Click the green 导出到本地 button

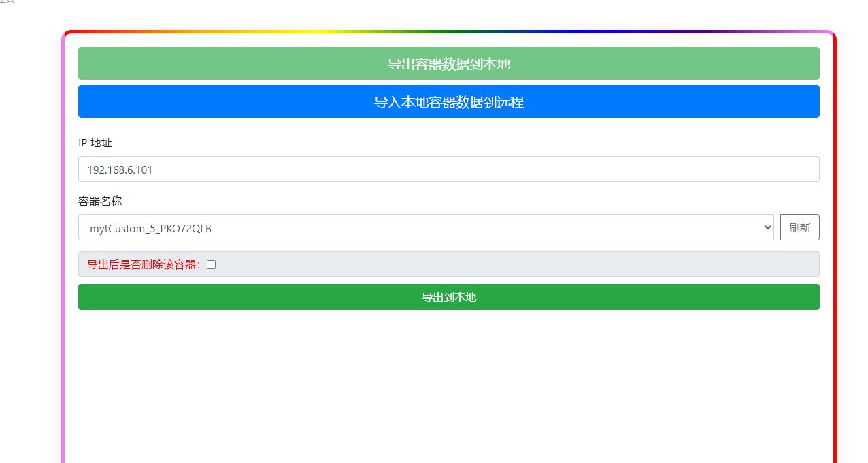pyautogui.click(x=448, y=297)
